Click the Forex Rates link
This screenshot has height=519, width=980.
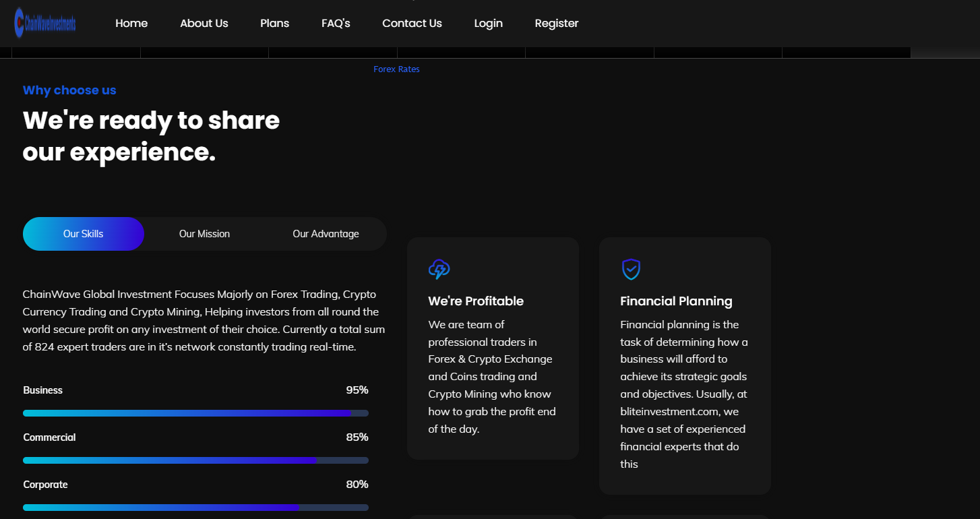[x=396, y=69]
